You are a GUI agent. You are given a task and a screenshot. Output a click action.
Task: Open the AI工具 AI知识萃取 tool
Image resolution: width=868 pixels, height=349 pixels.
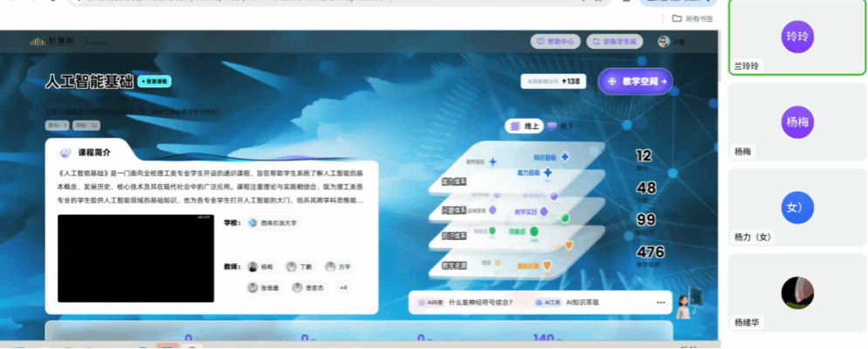click(x=572, y=302)
